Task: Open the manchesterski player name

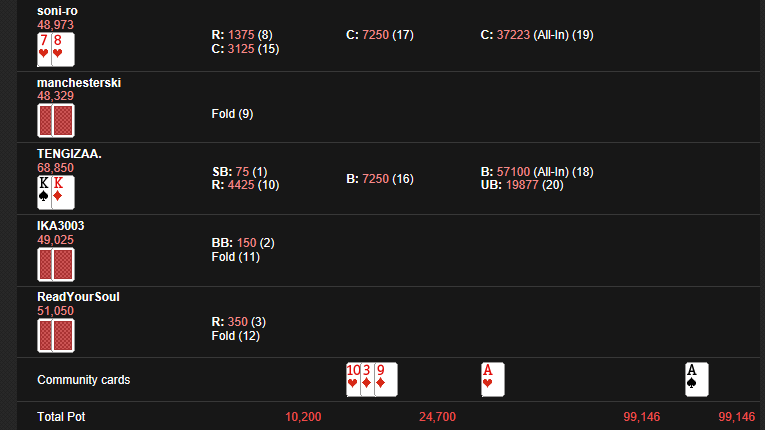Action: pos(79,83)
